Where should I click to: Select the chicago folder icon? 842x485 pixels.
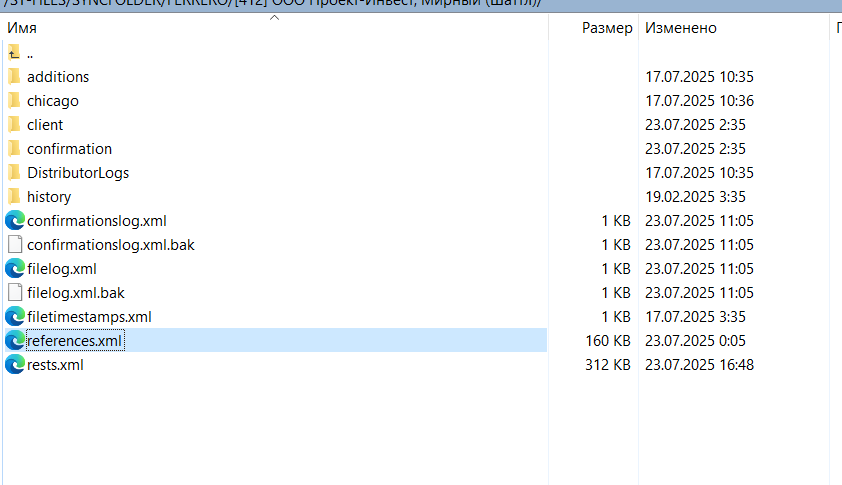[14, 101]
